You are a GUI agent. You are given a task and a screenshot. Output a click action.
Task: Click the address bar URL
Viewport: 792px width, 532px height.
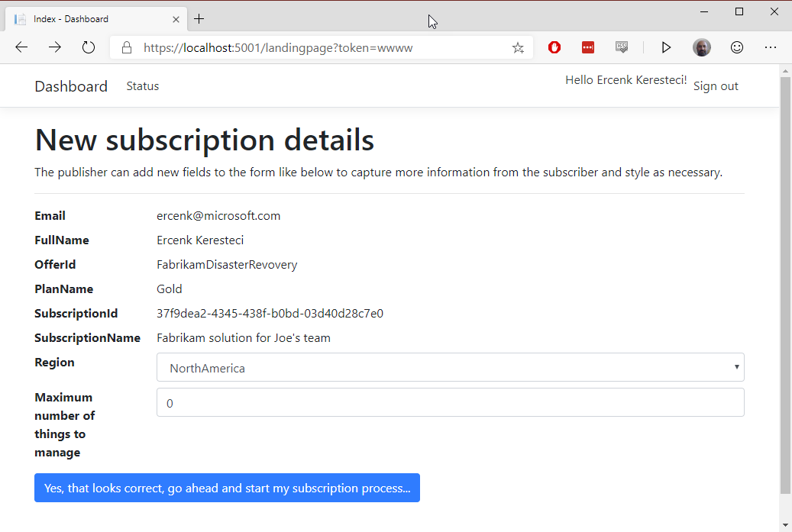pos(278,48)
